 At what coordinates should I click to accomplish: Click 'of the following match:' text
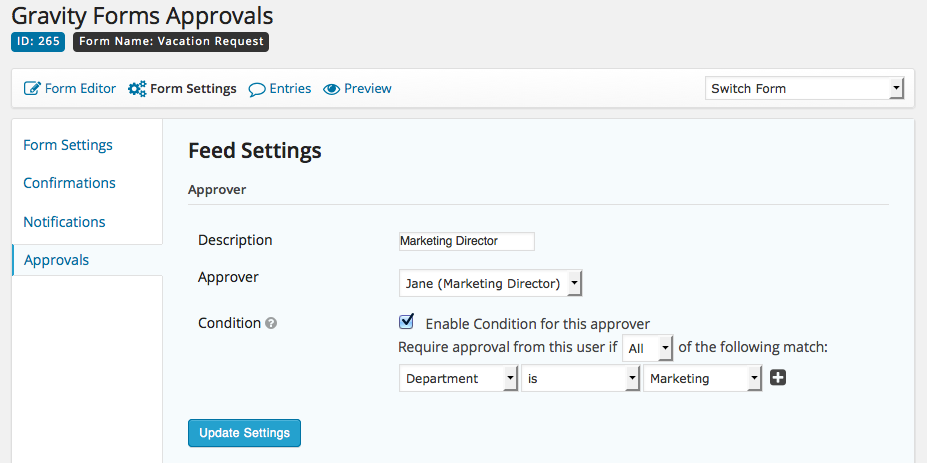(753, 347)
